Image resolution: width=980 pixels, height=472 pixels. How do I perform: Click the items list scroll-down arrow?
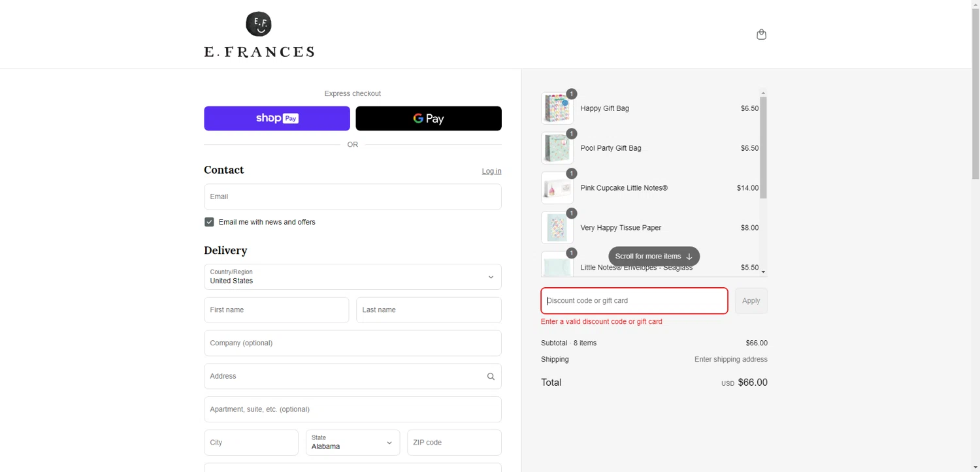tap(763, 272)
